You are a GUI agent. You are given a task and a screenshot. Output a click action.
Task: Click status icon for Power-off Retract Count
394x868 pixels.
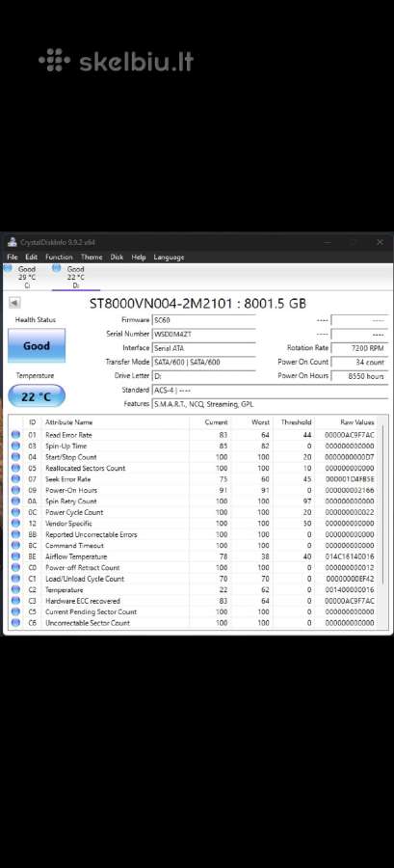coord(15,567)
